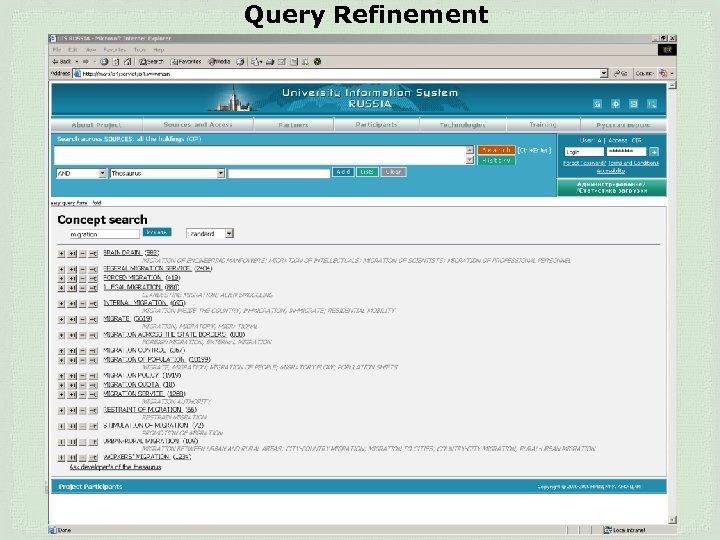Click the second of the four header icons
This screenshot has width=720, height=540.
tap(615, 104)
